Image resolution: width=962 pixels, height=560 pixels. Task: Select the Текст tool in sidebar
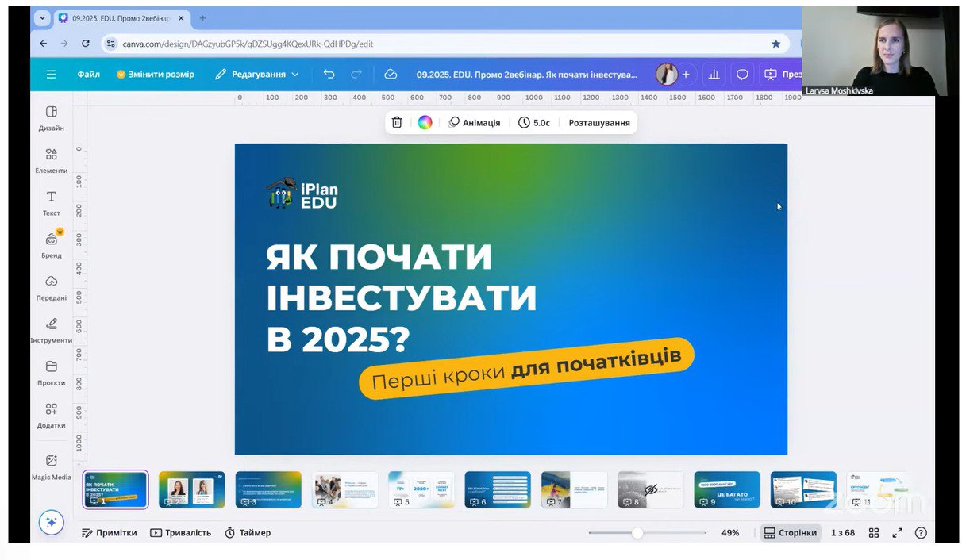coord(51,202)
